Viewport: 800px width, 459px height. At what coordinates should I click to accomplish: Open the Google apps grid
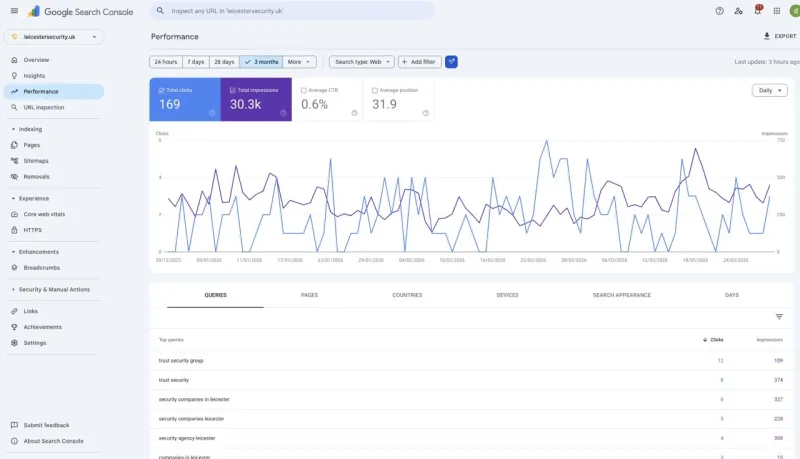[x=777, y=11]
